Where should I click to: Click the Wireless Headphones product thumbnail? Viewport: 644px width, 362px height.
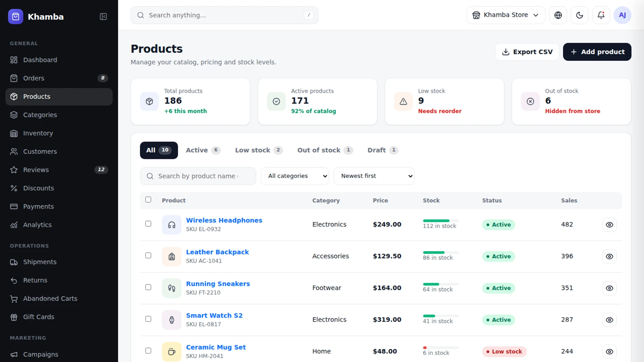[x=172, y=225]
